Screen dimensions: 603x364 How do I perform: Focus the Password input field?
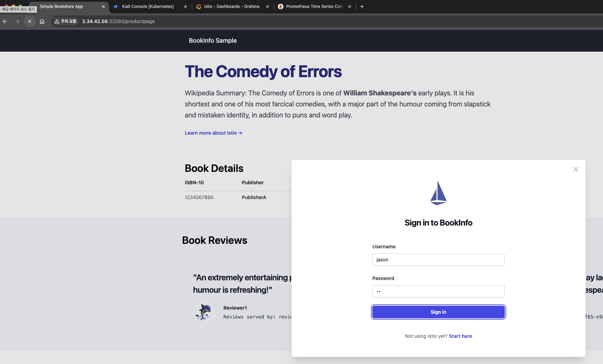[x=439, y=291]
